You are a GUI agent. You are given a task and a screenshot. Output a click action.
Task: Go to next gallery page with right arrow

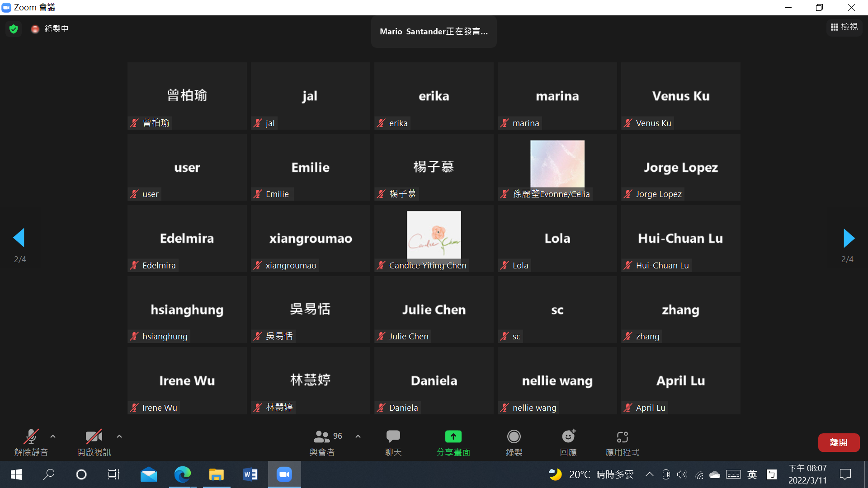point(849,238)
